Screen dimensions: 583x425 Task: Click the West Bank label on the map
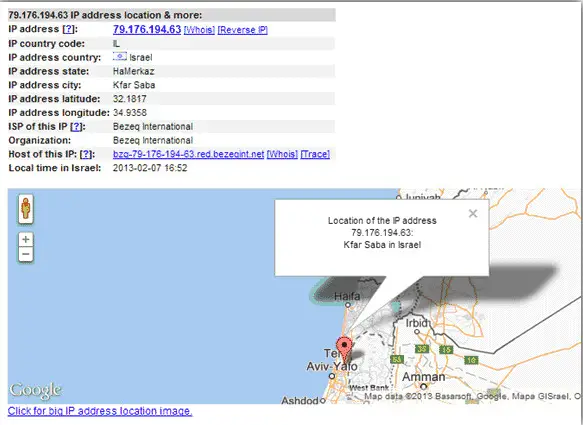coord(368,388)
